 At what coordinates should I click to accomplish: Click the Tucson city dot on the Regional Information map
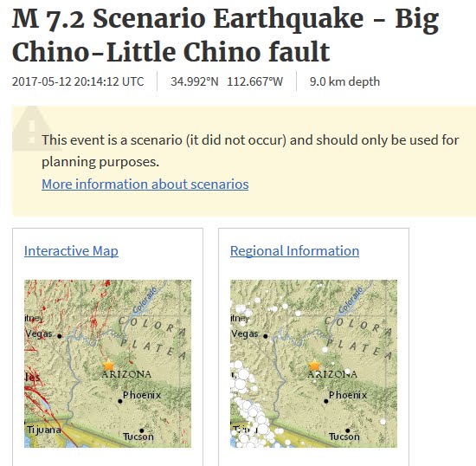pos(348,430)
